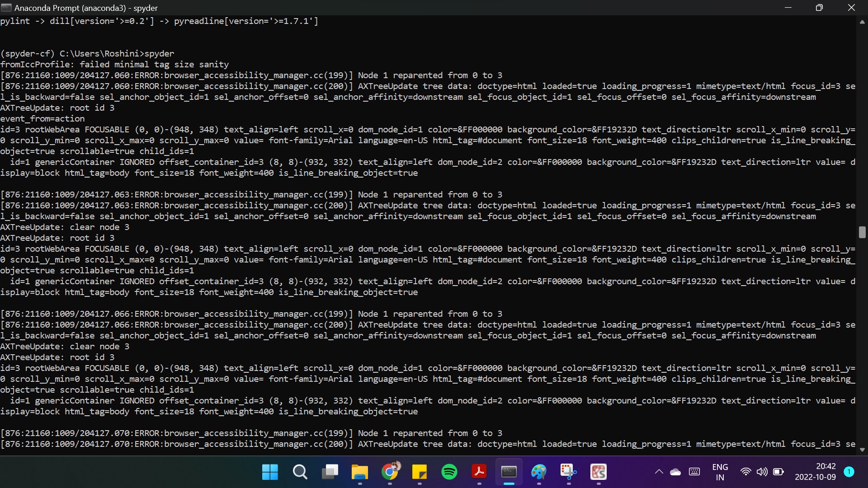This screenshot has width=868, height=488.
Task: Open Windows Search
Action: [301, 472]
